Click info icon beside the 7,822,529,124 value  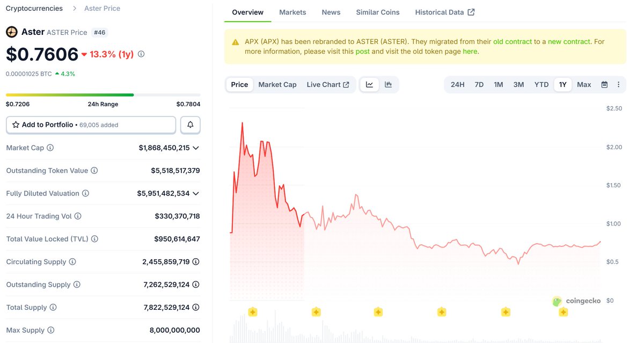[x=196, y=308]
